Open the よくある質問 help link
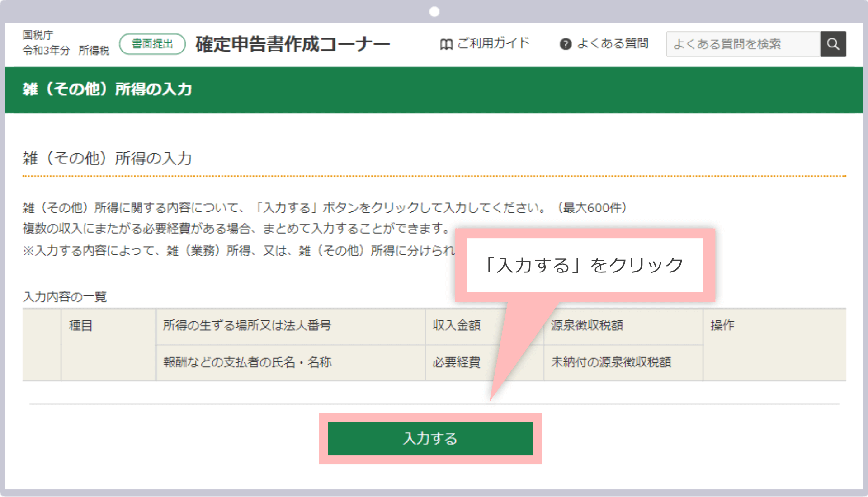868x497 pixels. point(613,44)
